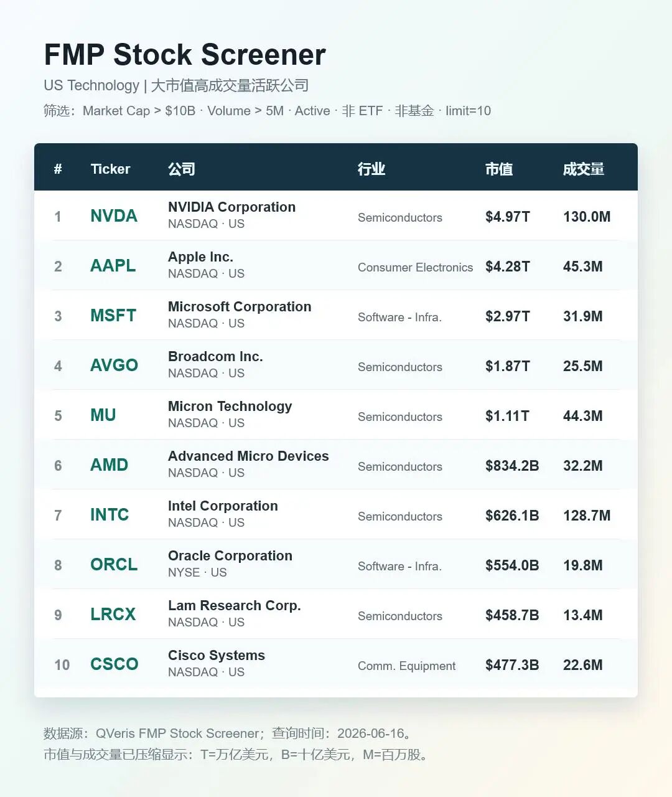Click Oracle Corporation company name

pos(230,556)
